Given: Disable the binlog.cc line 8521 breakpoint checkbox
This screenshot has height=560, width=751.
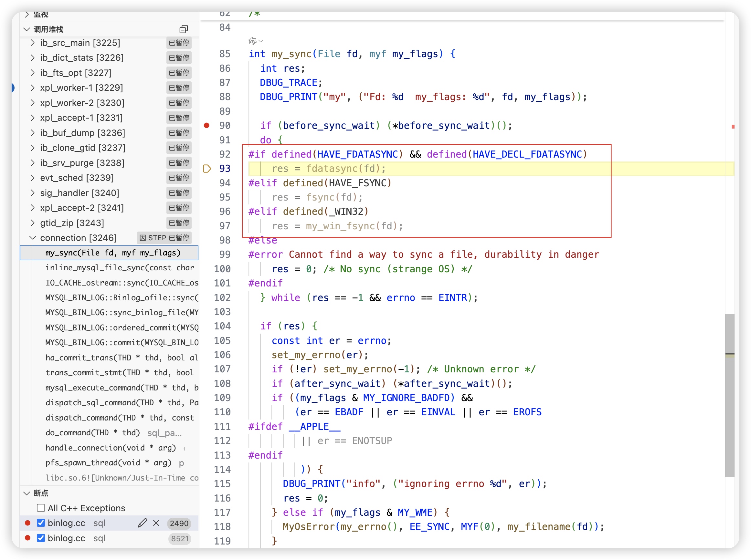Looking at the screenshot, I should click(x=41, y=538).
